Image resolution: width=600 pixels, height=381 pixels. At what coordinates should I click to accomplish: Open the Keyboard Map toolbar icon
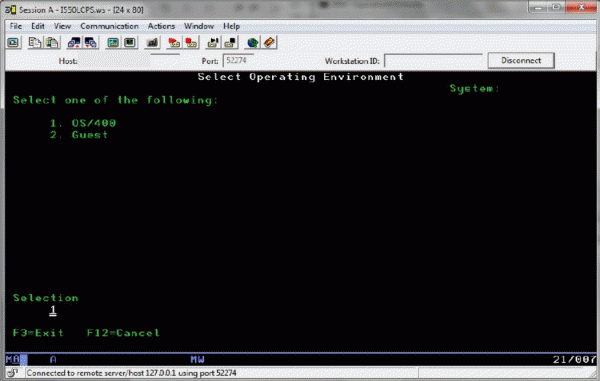pos(152,42)
